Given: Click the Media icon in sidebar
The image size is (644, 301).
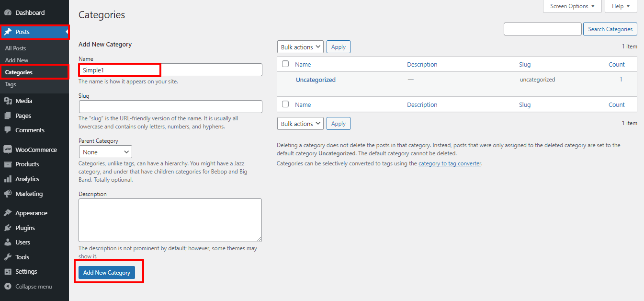Looking at the screenshot, I should pyautogui.click(x=8, y=101).
